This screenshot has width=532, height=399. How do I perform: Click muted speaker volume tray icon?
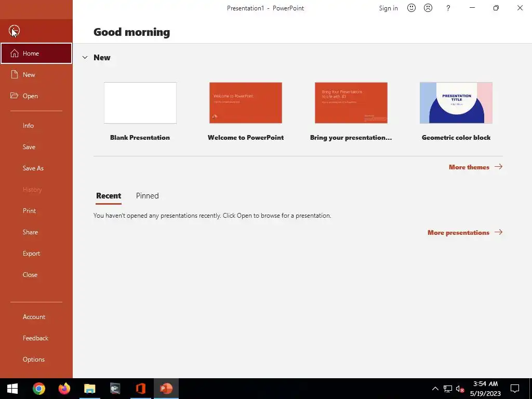tap(460, 389)
